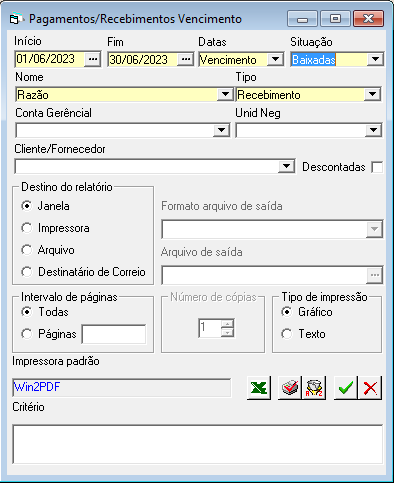
Task: Choose Arquivo radio option
Action: [27, 250]
